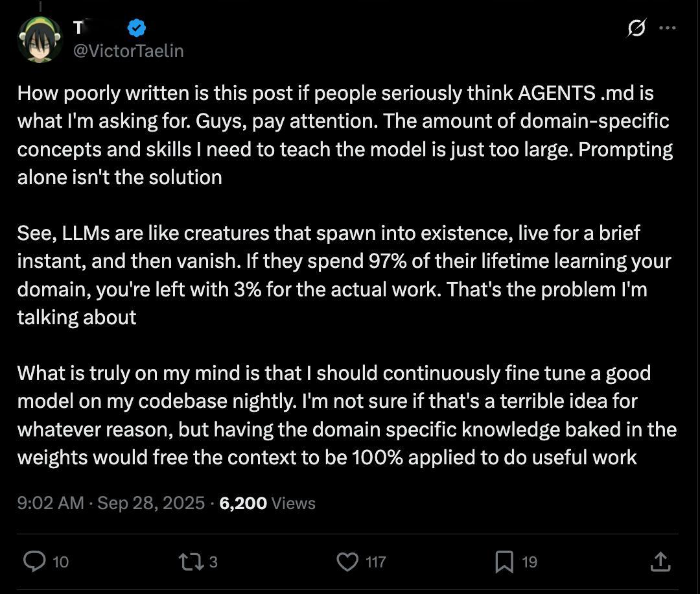View the 6,200 Views analytics

pos(268,503)
